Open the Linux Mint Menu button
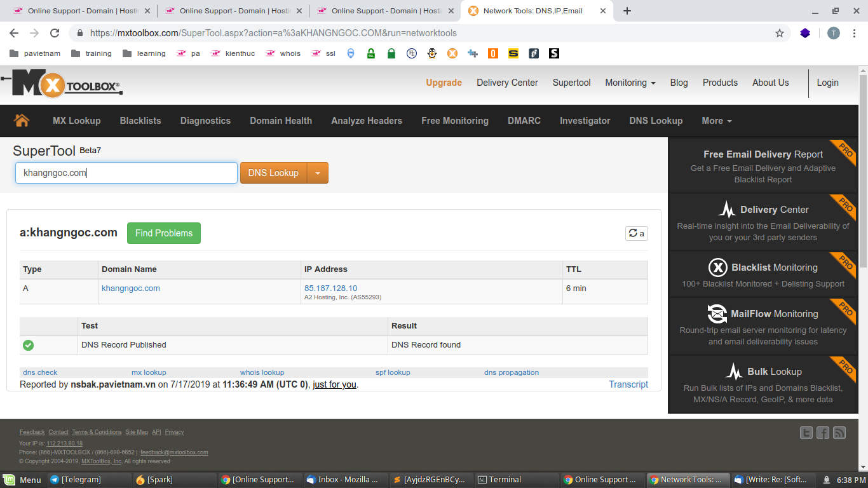868x488 pixels. pos(23,480)
